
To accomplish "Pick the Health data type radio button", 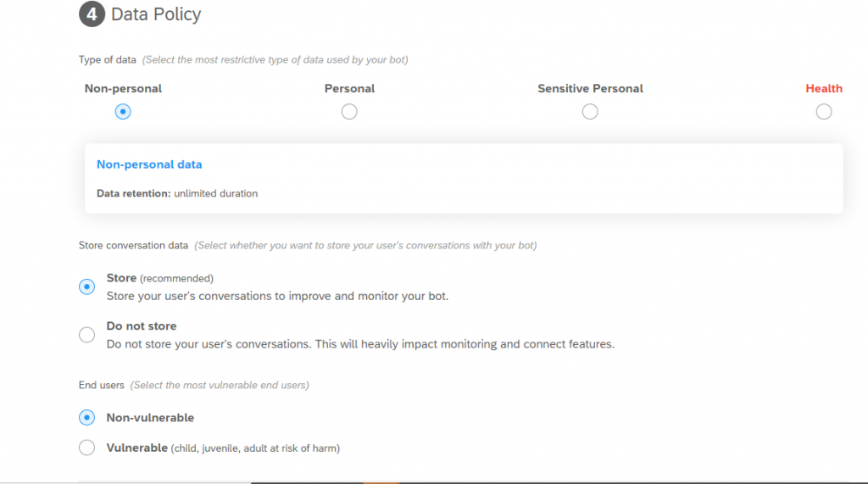I will tap(824, 112).
